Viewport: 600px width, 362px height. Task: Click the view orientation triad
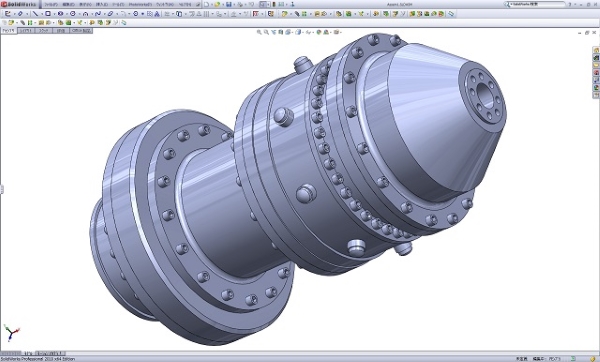(x=11, y=333)
